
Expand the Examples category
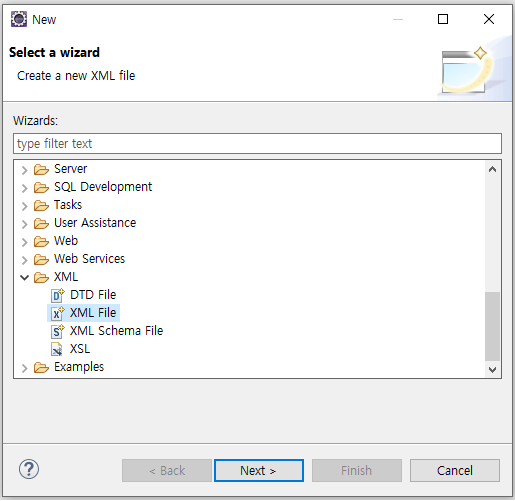[24, 368]
